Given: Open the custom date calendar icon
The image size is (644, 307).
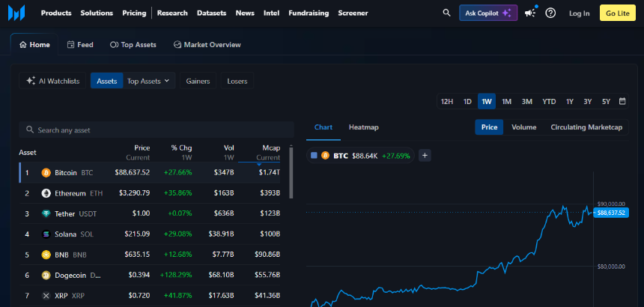Looking at the screenshot, I should pos(622,101).
